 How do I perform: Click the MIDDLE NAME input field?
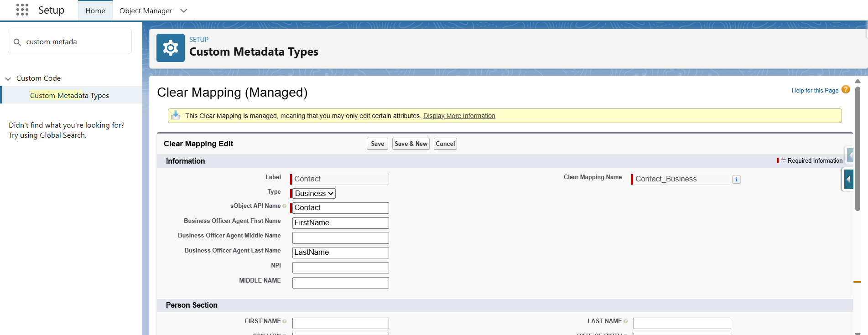tap(341, 283)
